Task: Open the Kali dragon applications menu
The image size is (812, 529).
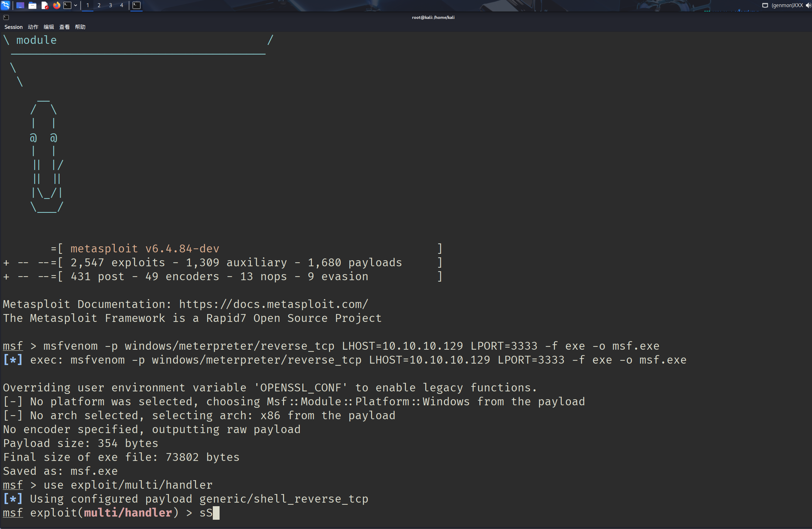Action: coord(5,5)
